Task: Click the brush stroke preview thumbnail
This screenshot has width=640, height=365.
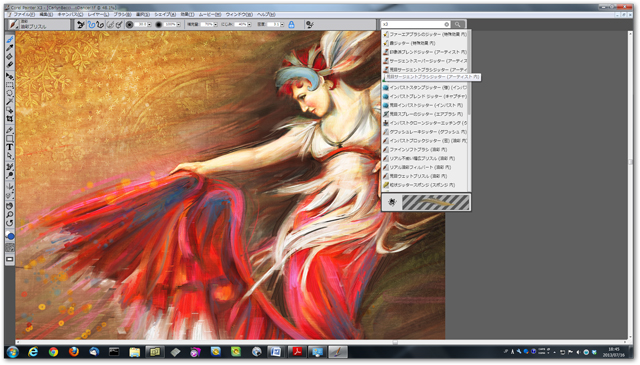Action: pos(436,203)
